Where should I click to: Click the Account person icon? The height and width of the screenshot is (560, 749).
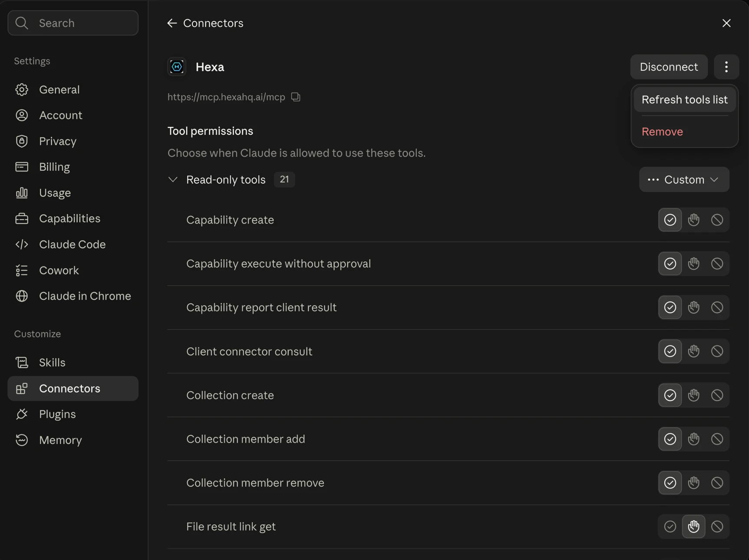pyautogui.click(x=22, y=115)
